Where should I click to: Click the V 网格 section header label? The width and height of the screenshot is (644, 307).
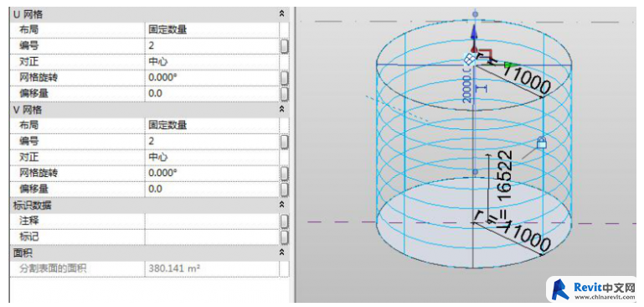pyautogui.click(x=28, y=110)
